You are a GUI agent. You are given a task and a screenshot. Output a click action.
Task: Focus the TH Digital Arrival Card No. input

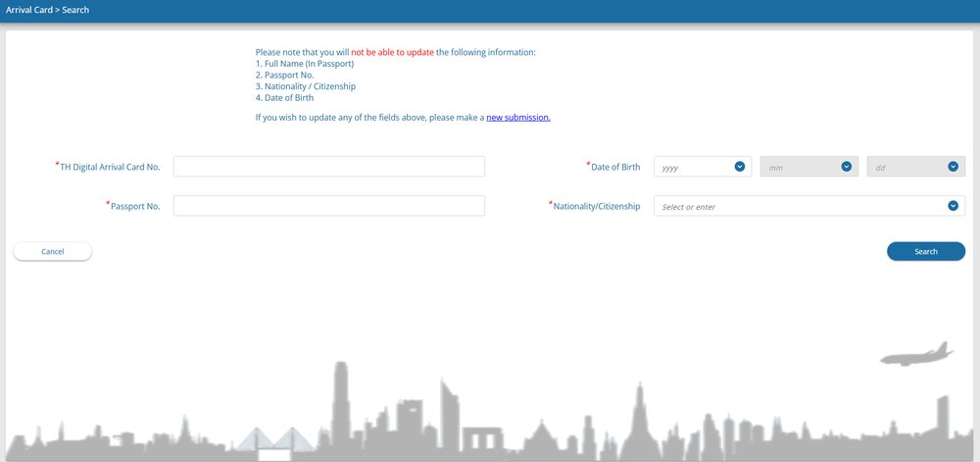click(328, 167)
